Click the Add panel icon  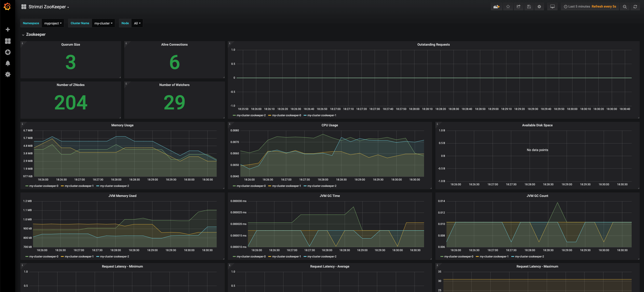point(496,7)
